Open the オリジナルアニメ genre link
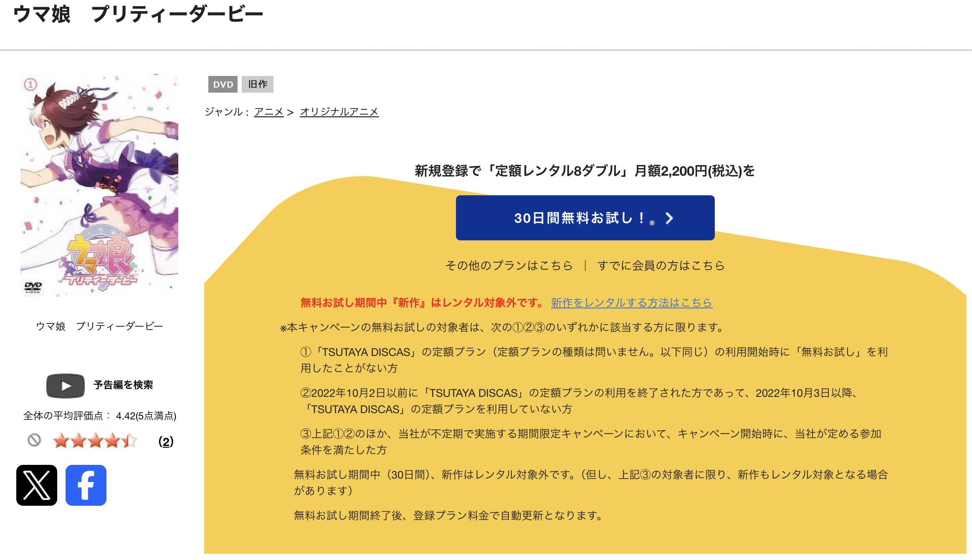Viewport: 972px width, 560px height. point(339,112)
